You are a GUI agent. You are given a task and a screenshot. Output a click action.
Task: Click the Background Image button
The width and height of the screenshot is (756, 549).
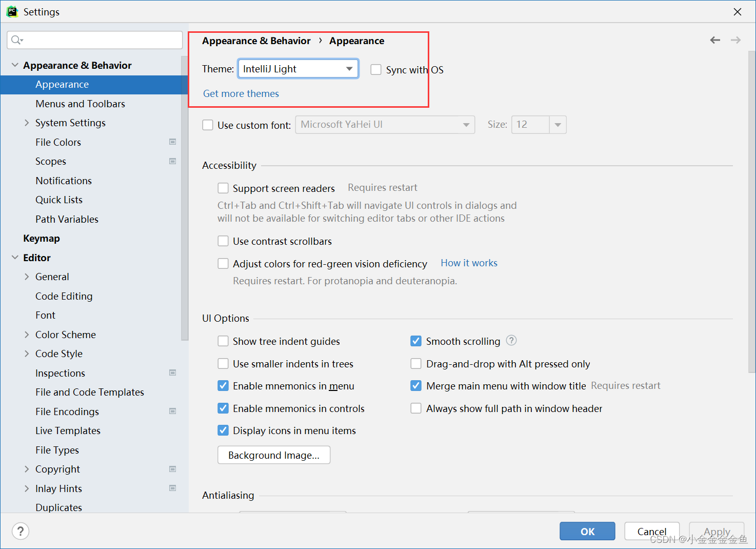click(274, 455)
